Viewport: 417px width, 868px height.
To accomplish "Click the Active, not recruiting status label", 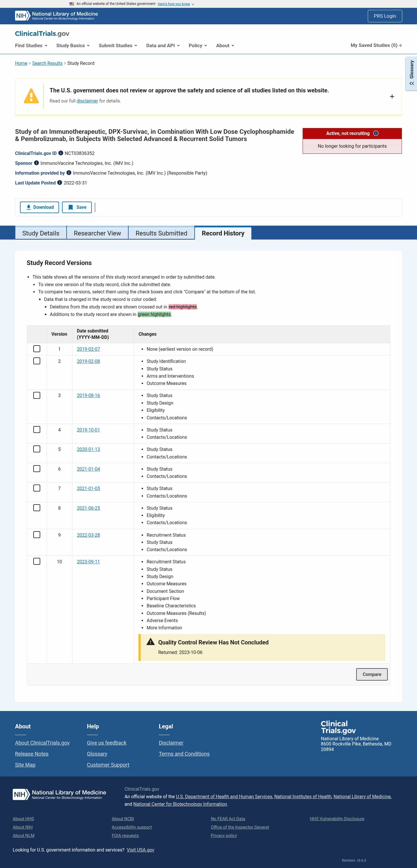I will [348, 134].
